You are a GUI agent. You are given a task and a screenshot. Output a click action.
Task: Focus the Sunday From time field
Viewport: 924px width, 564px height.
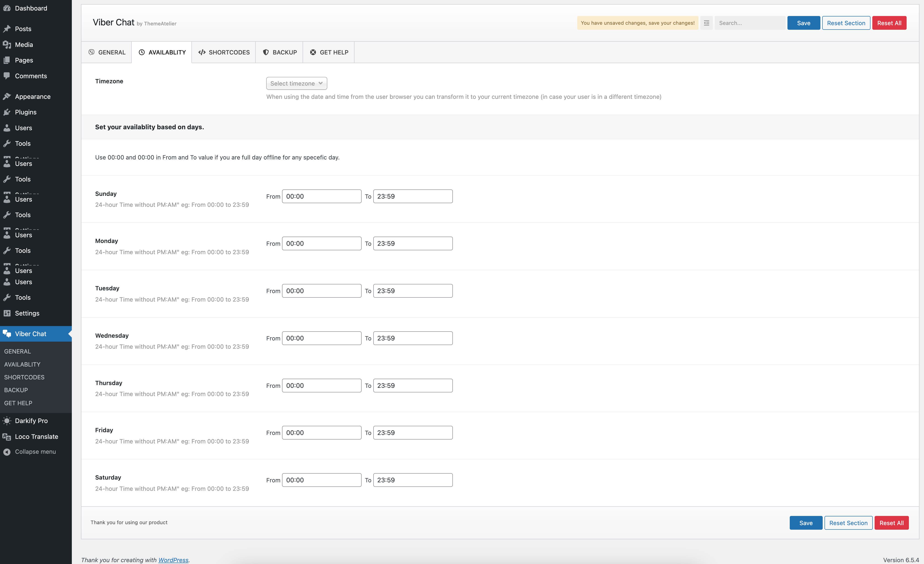[x=321, y=196]
